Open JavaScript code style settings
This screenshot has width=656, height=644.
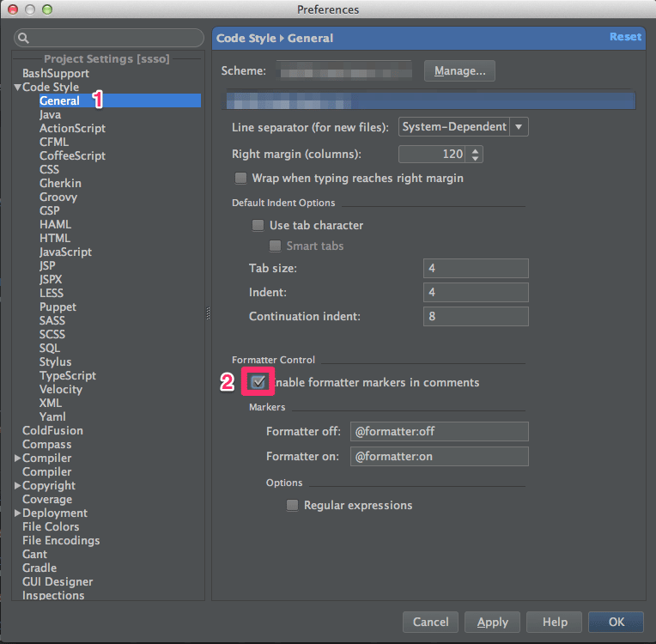(x=65, y=252)
